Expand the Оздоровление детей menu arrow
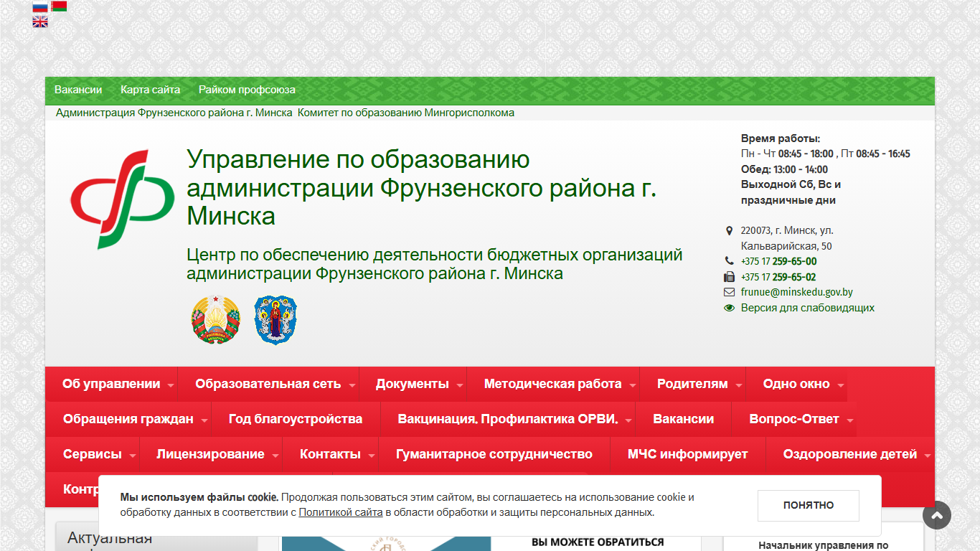The image size is (980, 551). pos(928,456)
